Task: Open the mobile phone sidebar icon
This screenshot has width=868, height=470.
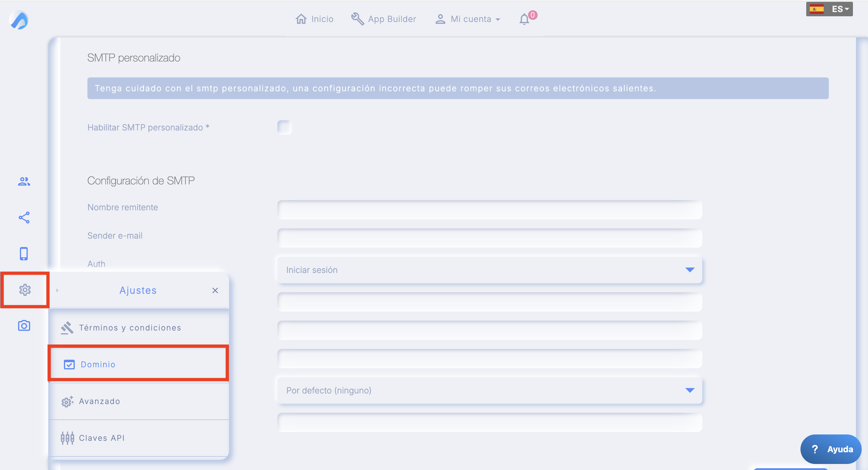Action: (24, 253)
